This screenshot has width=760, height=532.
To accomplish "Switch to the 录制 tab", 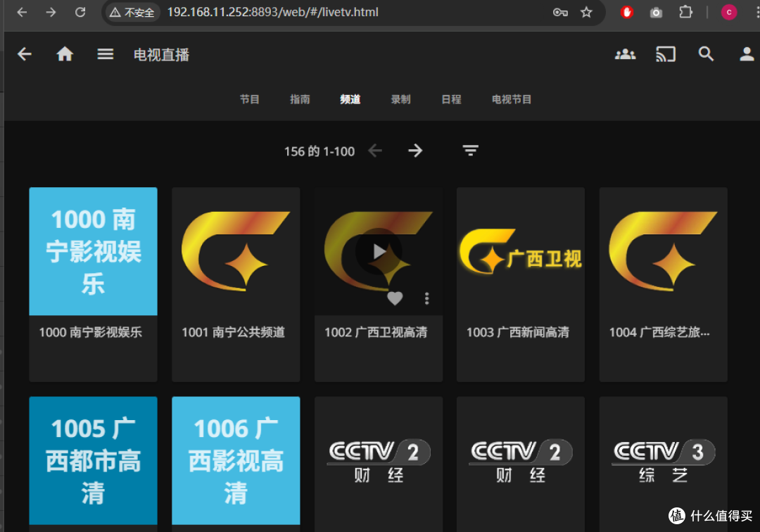I will [x=401, y=99].
